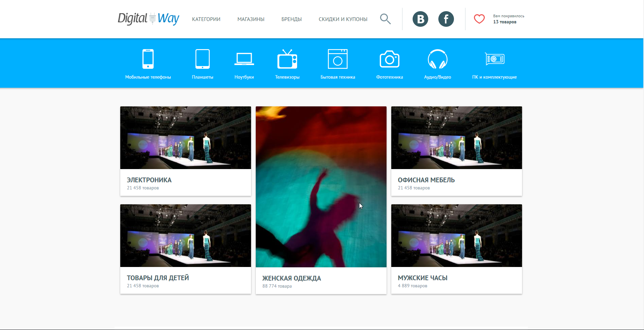Image resolution: width=644 pixels, height=330 pixels.
Task: Click the ТОВАРЫ ДЛЯ ДЕТЕЙ title
Action: click(158, 278)
